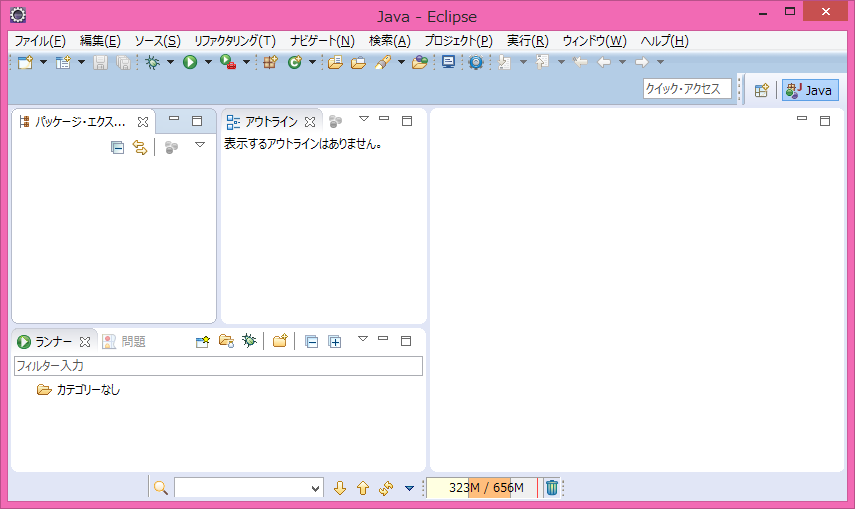Expand the Run button dropdown arrow
The height and width of the screenshot is (509, 855).
tap(208, 62)
